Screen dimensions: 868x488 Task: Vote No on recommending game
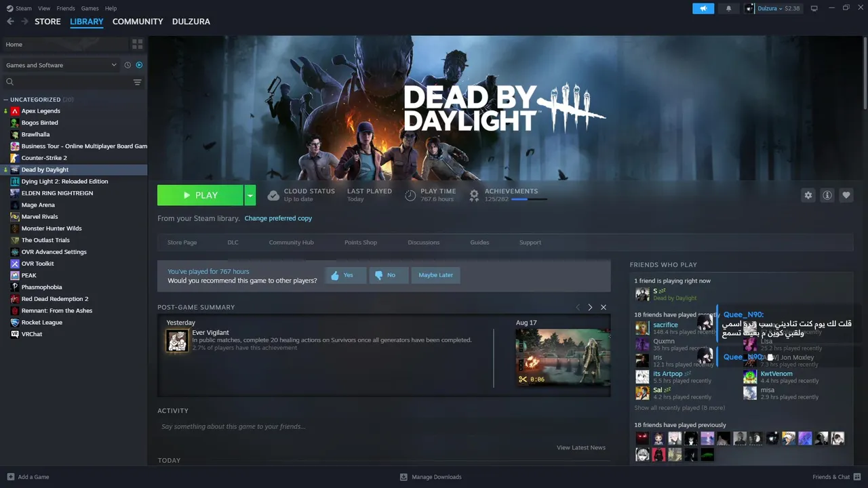389,275
